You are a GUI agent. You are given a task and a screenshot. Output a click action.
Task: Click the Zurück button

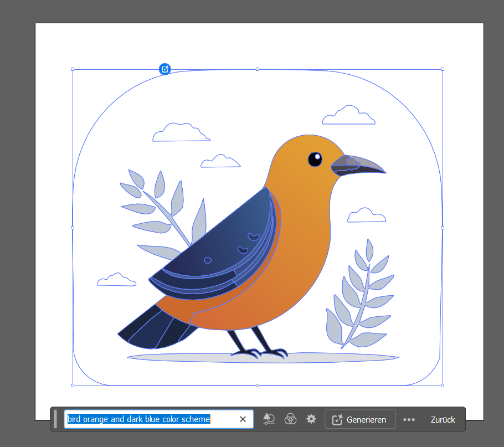click(x=443, y=419)
